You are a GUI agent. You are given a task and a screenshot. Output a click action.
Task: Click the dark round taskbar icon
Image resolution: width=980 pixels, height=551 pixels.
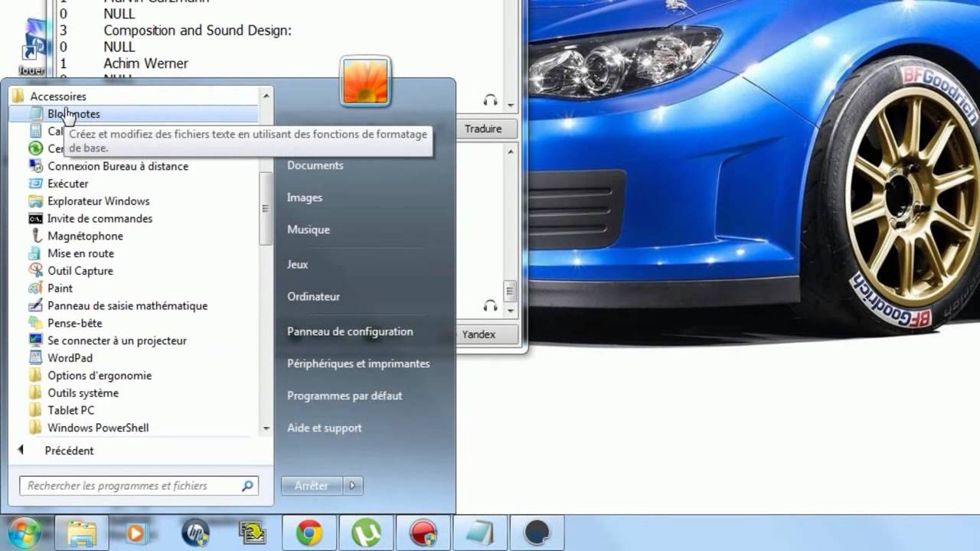(x=537, y=533)
